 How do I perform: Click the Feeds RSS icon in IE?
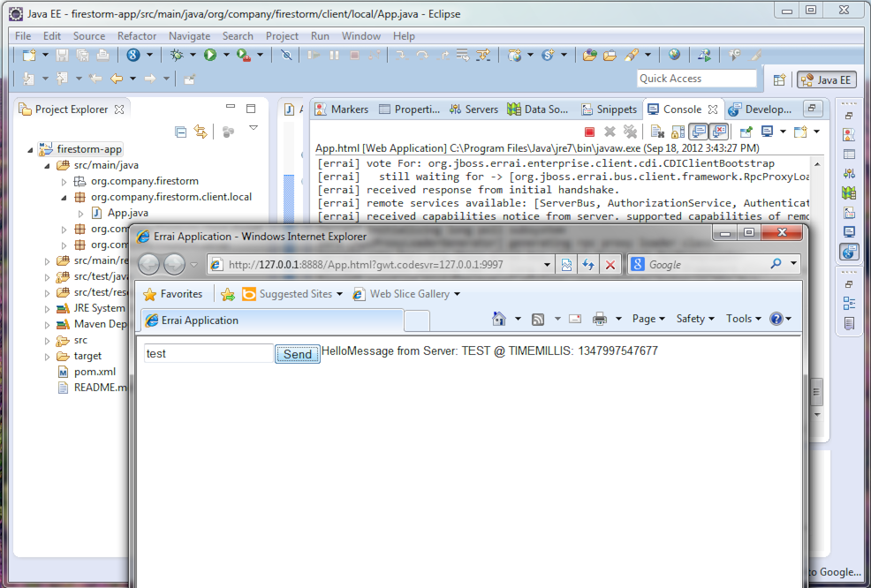pyautogui.click(x=538, y=320)
